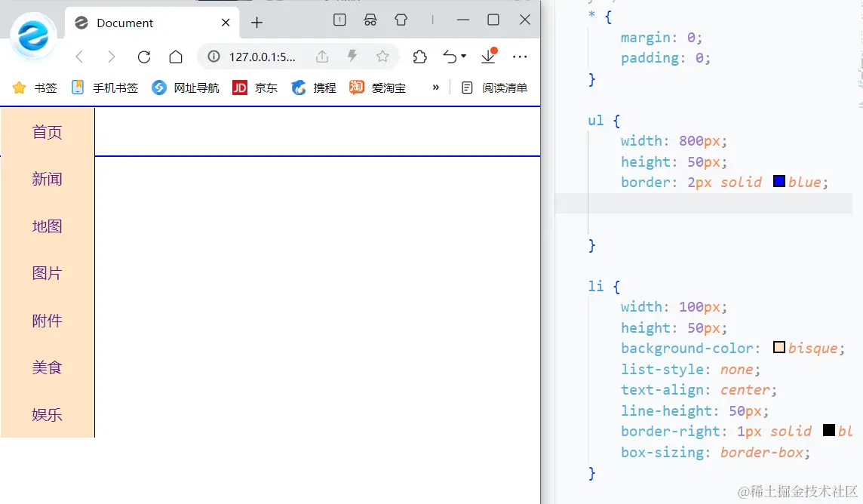Click the blue color swatch in the code
Viewport: 863px width, 504px height.
click(779, 182)
